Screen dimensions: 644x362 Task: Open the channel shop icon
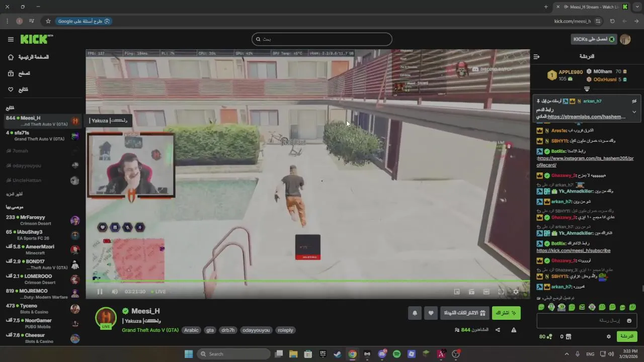click(x=569, y=336)
